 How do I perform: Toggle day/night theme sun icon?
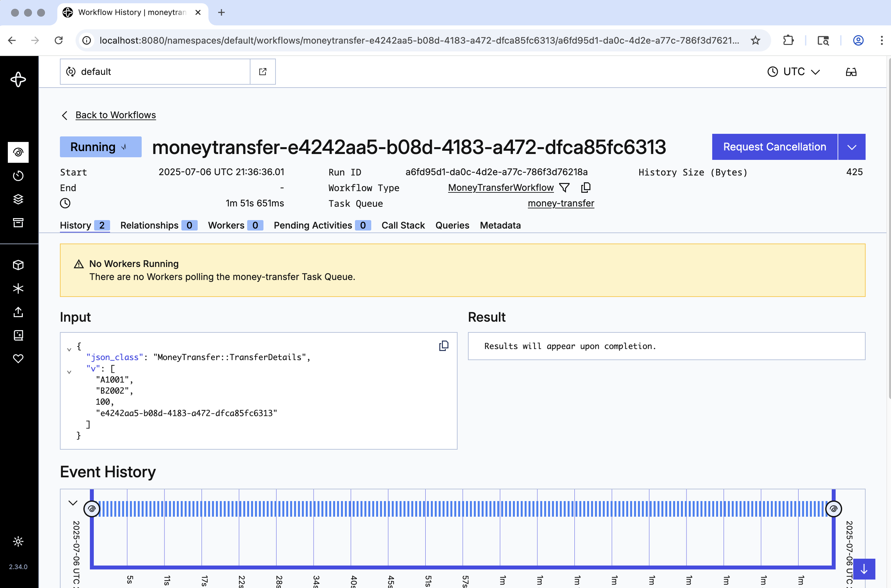(x=18, y=541)
